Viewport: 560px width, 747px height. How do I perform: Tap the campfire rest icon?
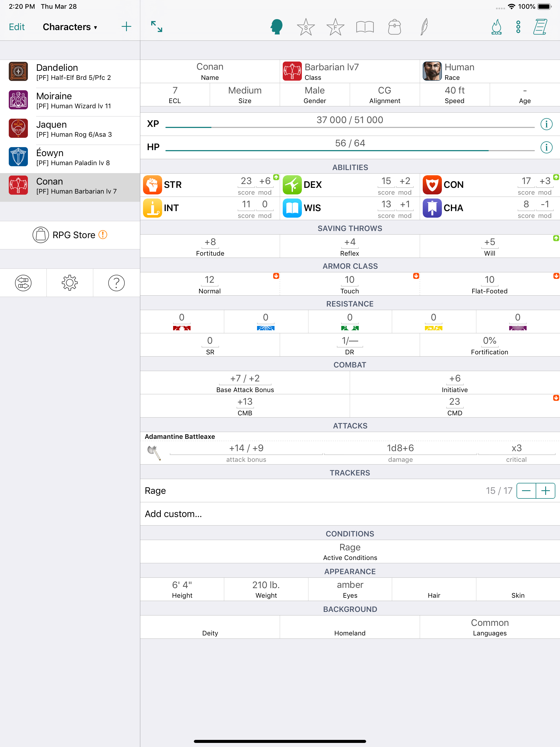pos(496,27)
